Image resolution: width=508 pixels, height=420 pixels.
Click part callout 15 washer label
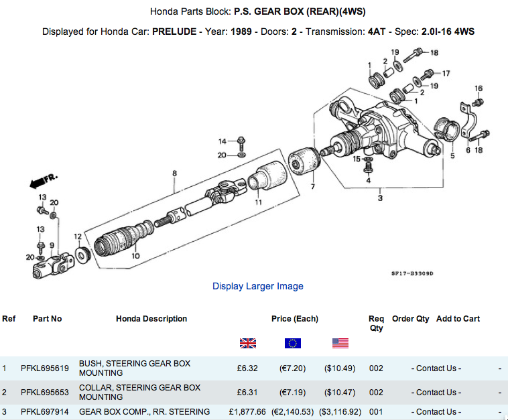tap(357, 159)
